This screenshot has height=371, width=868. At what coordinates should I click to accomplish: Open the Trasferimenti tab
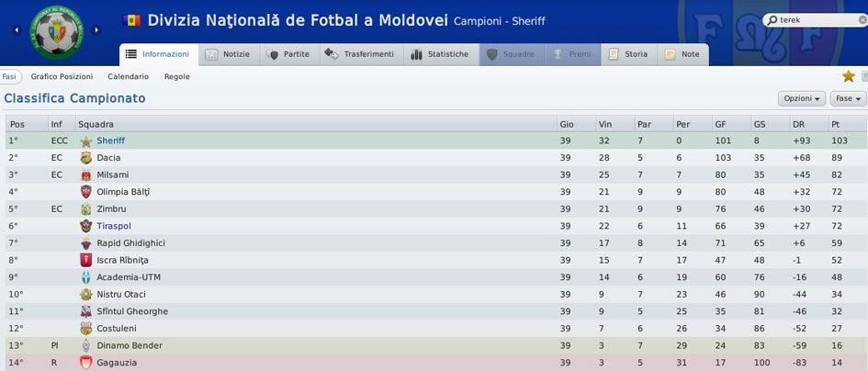[x=359, y=54]
